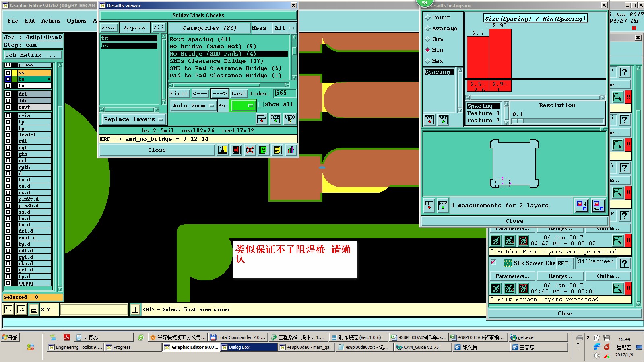Go to next result with the --> button

tap(220, 94)
